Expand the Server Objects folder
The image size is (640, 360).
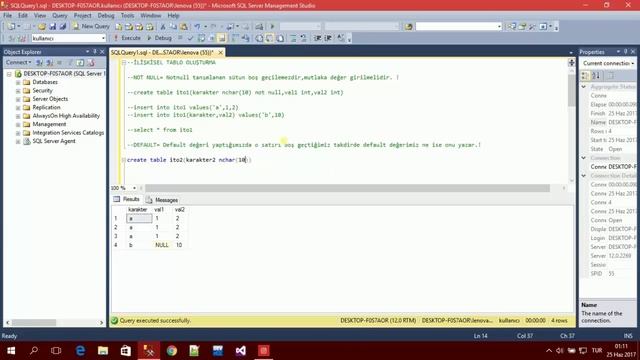click(x=18, y=99)
